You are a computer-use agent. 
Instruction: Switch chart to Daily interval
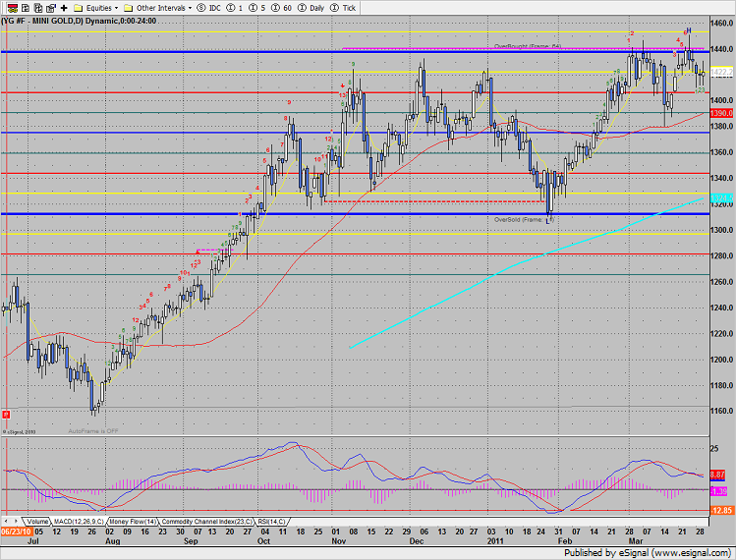(x=311, y=8)
